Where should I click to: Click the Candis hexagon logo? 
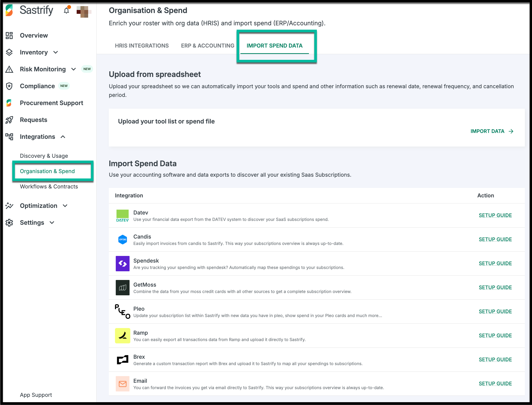[x=123, y=240]
